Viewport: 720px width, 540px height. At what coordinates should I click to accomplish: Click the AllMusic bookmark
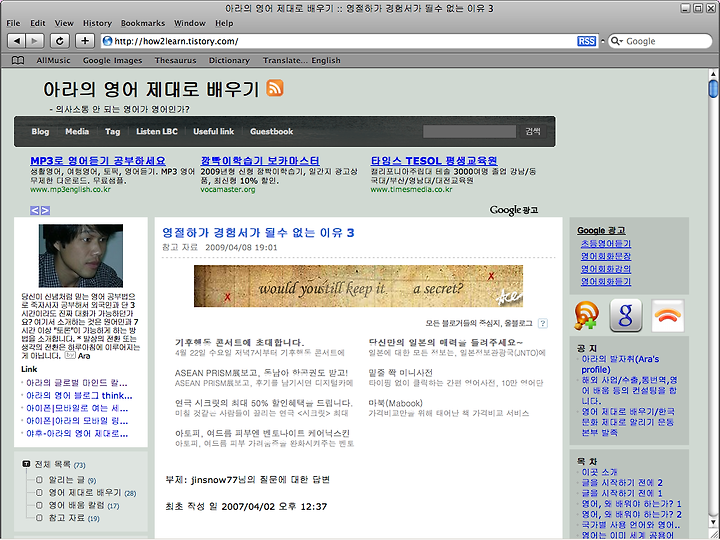click(x=54, y=60)
